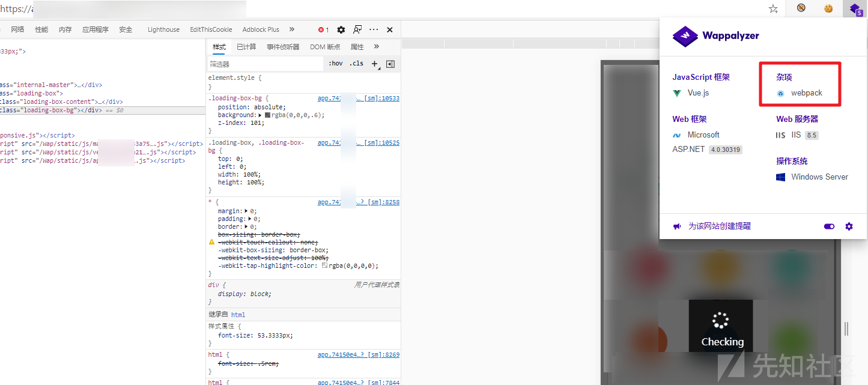Switch to the DOM 断点 tab
Screen dimensions: 868x385
coord(325,47)
